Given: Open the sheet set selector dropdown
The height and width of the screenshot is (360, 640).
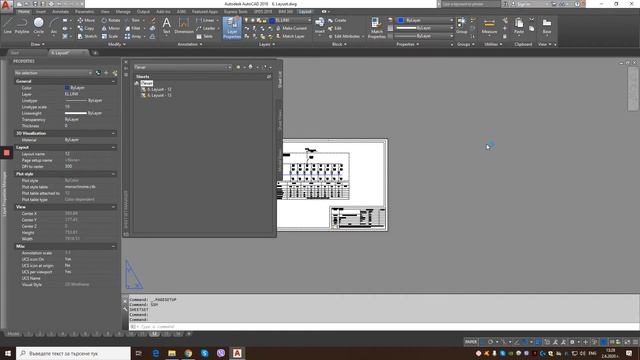Looking at the screenshot, I should [183, 67].
